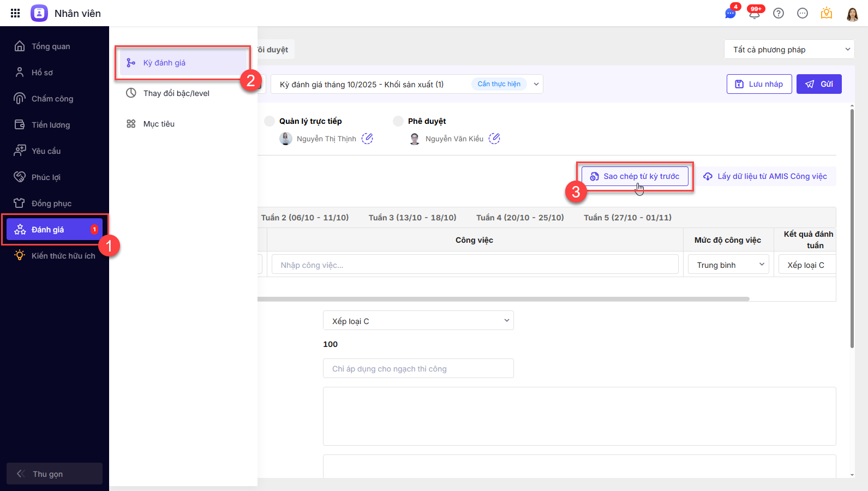Open Thay đổi bậc/level menu item
This screenshot has width=868, height=491.
coord(176,93)
